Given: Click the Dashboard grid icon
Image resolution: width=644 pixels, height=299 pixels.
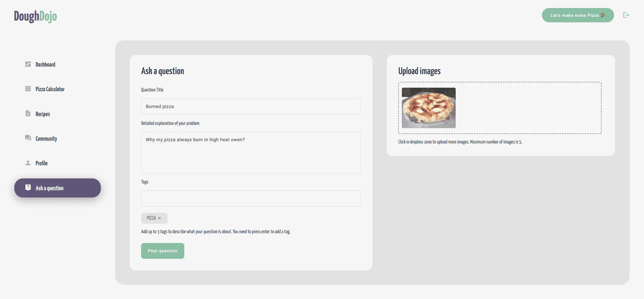Looking at the screenshot, I should [28, 64].
